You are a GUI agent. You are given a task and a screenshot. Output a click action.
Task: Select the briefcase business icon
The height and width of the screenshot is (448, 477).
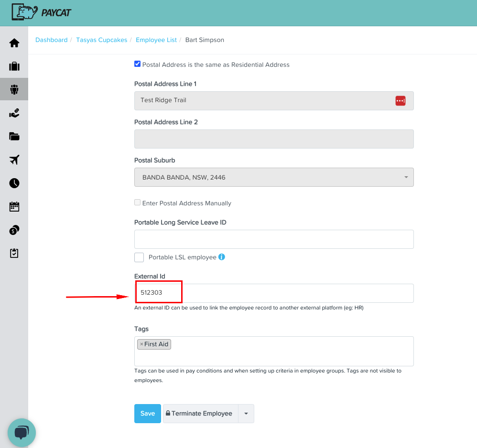pos(14,66)
